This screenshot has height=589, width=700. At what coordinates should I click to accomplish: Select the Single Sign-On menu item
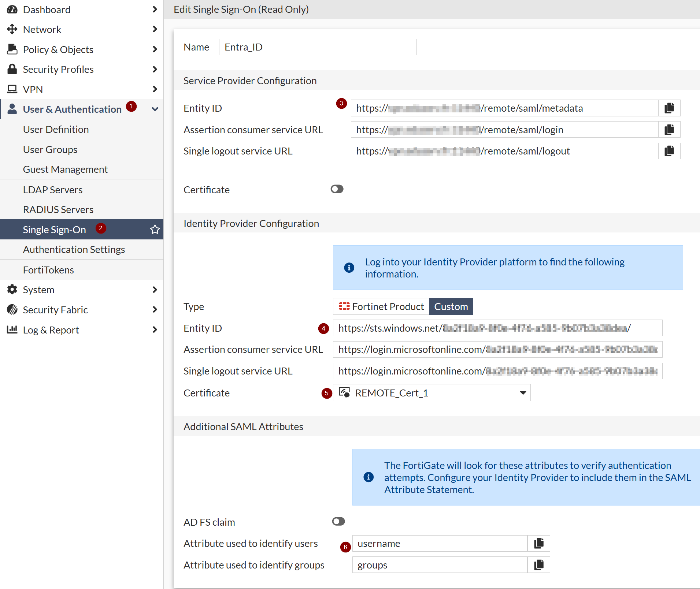tap(82, 230)
